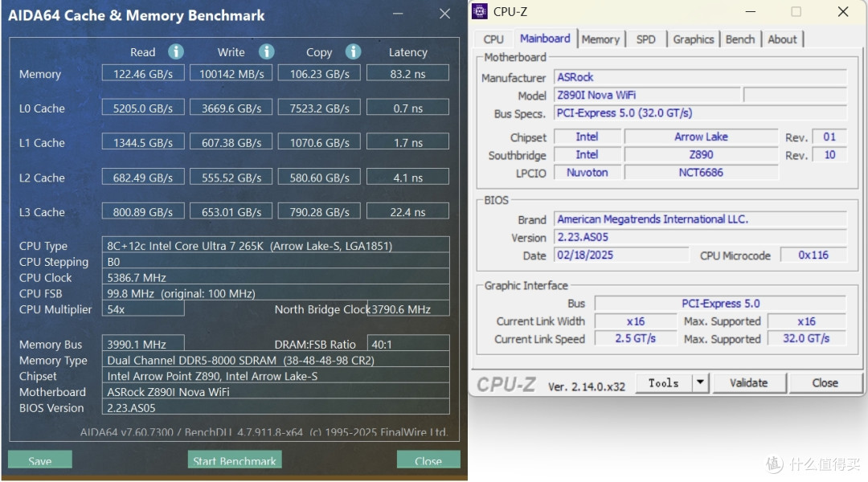This screenshot has width=868, height=482.
Task: Open the Memory tab in CPU-Z
Action: click(600, 39)
